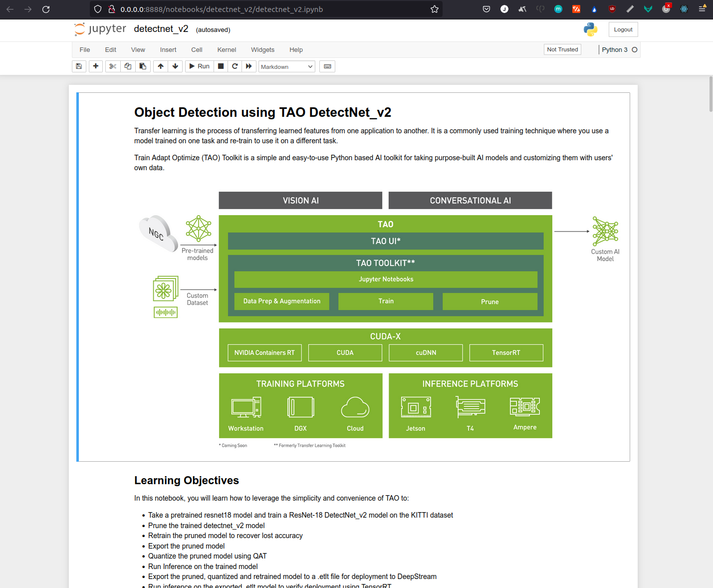The width and height of the screenshot is (713, 588).
Task: Open the Widgets menu
Action: click(x=262, y=50)
